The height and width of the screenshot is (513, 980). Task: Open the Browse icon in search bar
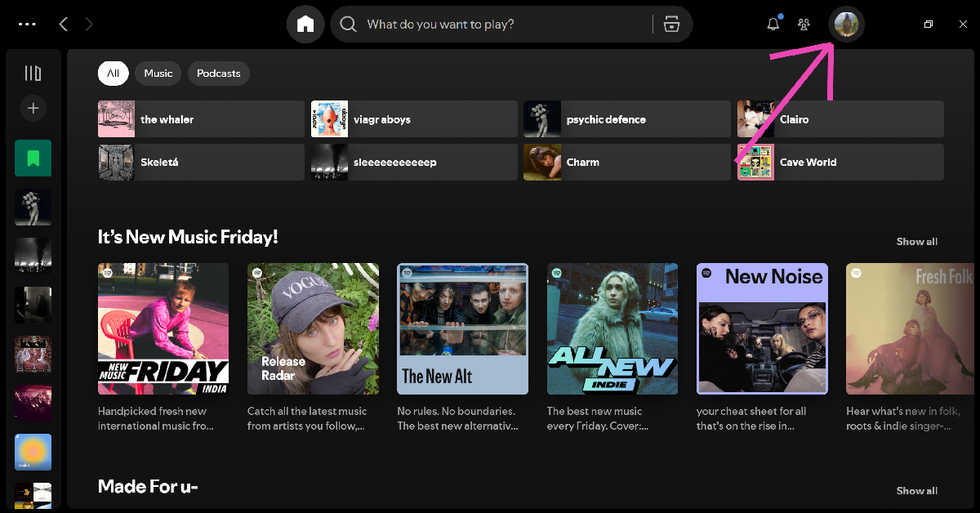tap(671, 25)
